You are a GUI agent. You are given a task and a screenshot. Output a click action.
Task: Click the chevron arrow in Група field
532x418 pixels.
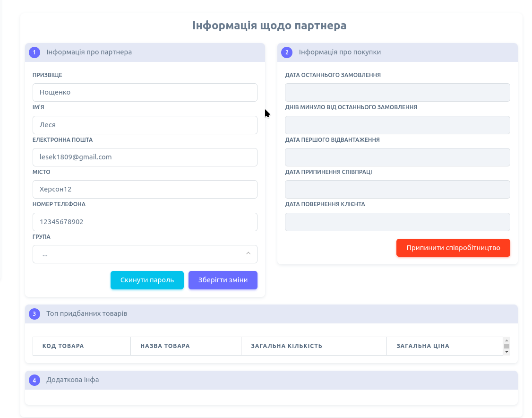248,254
